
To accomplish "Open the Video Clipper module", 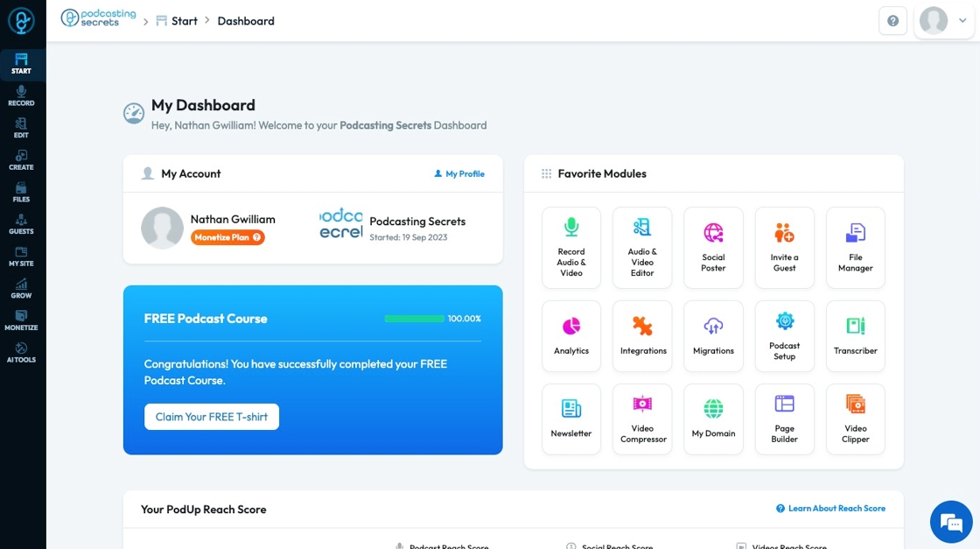I will 856,419.
